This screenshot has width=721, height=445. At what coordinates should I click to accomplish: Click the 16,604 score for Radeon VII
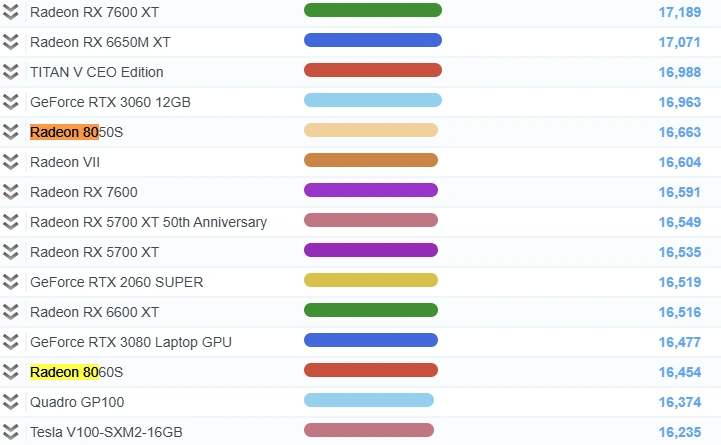679,162
